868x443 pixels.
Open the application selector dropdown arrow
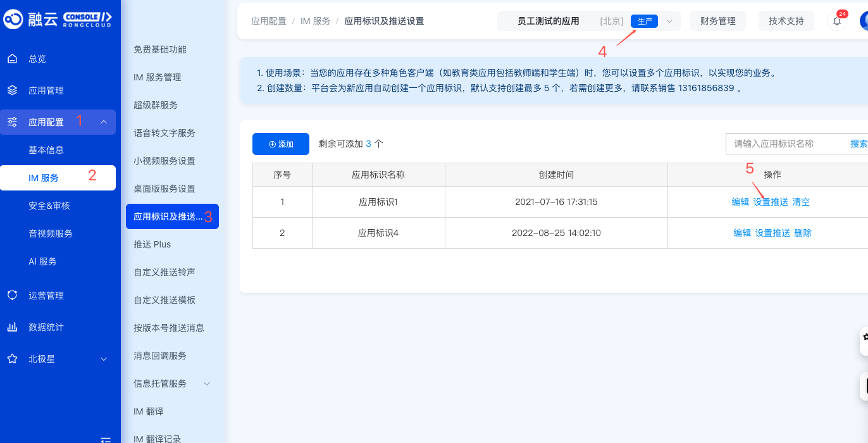(669, 21)
